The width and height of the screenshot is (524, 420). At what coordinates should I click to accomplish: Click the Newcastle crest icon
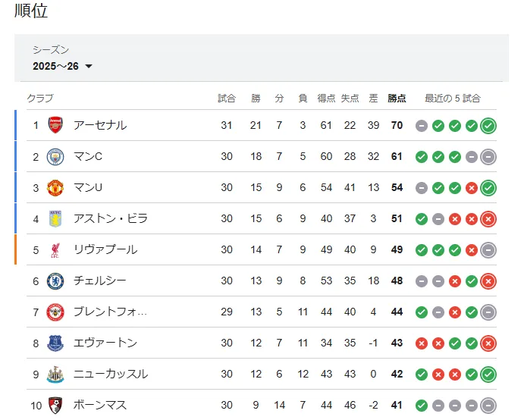pyautogui.click(x=55, y=374)
